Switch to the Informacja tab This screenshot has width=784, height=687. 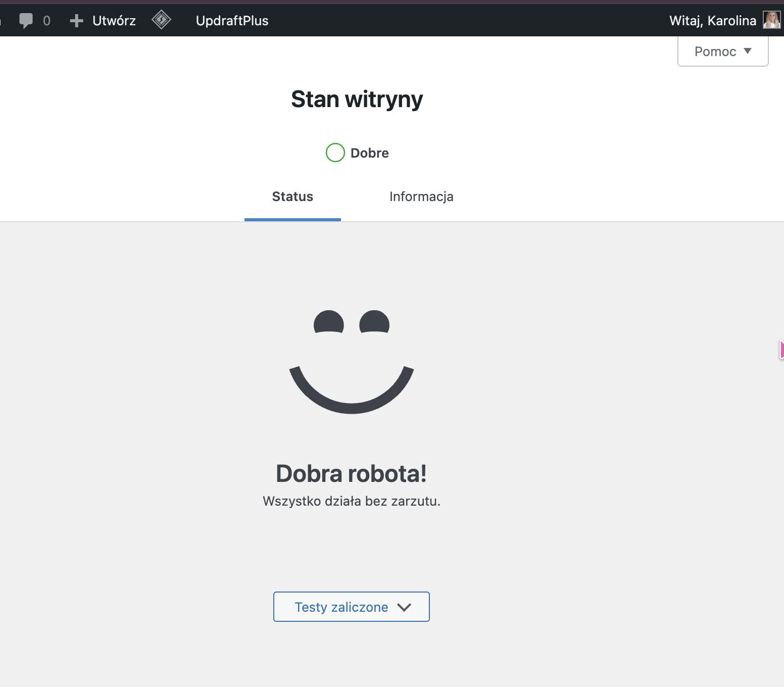pos(421,197)
